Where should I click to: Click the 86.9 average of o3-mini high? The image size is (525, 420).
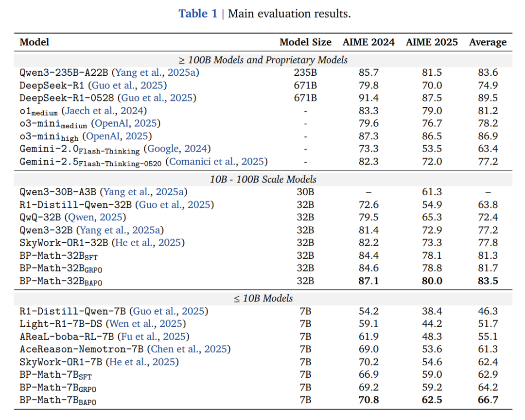[x=488, y=136]
